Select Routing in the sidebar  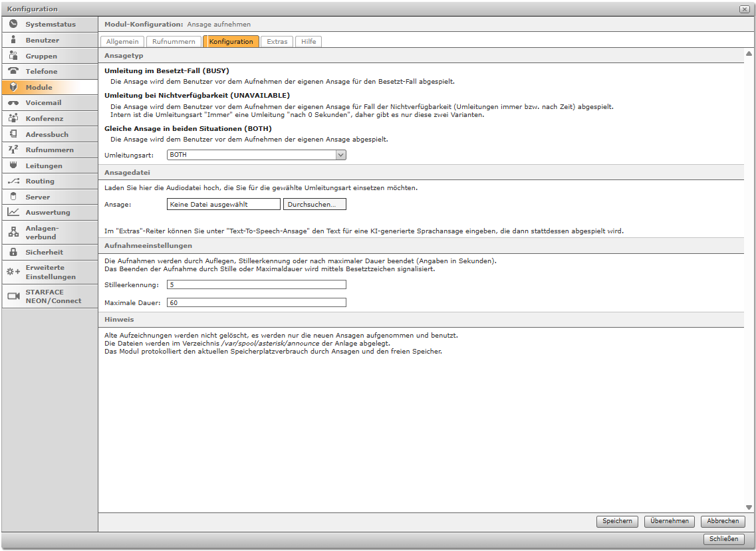click(40, 181)
